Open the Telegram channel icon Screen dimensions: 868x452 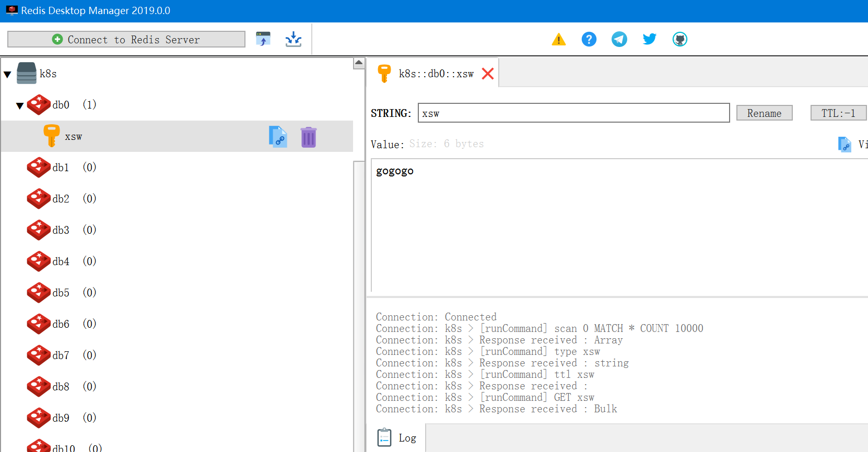pos(619,39)
